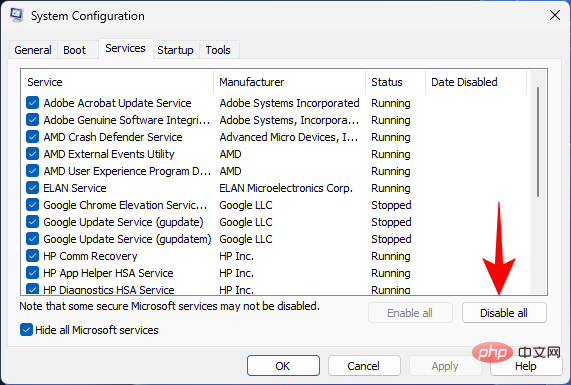This screenshot has width=571, height=385.
Task: Click Running status of HP Comm Recovery
Action: pyautogui.click(x=391, y=256)
